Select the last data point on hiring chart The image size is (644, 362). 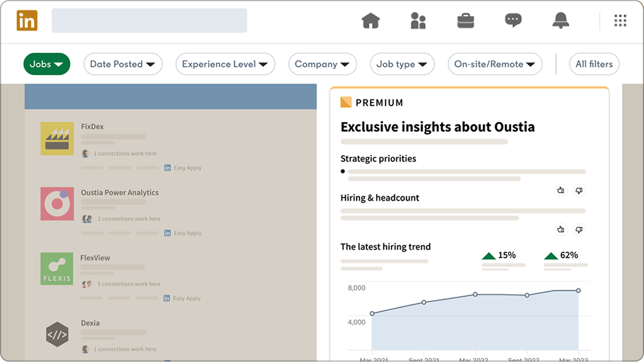click(578, 291)
